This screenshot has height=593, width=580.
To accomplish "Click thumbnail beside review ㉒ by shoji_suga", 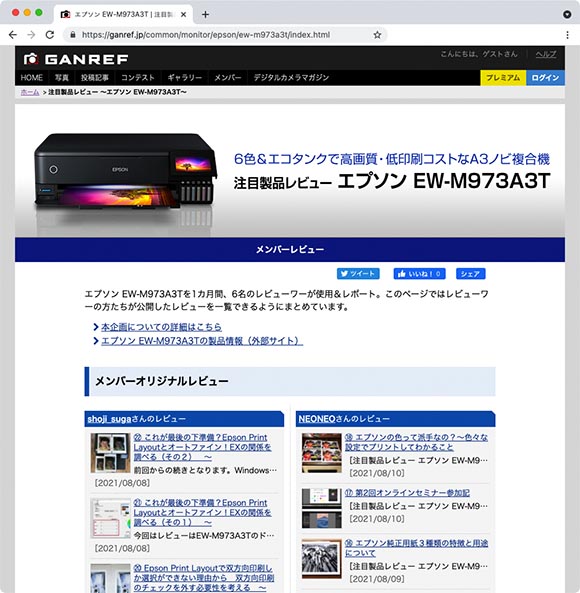I will click(110, 453).
